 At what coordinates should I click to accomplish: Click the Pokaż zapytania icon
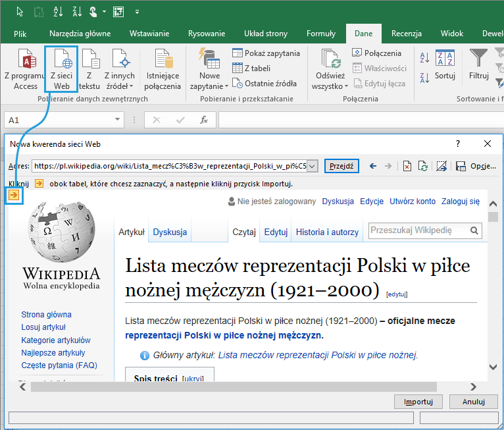point(238,53)
